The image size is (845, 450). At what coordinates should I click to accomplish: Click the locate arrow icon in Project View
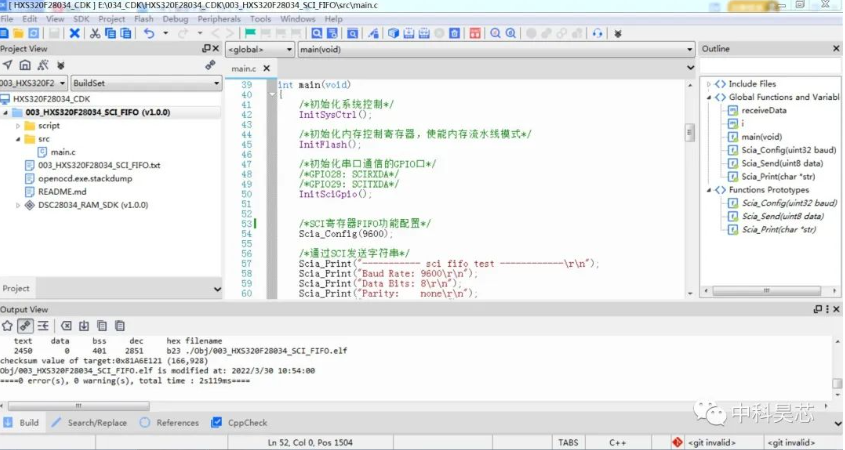click(x=7, y=65)
